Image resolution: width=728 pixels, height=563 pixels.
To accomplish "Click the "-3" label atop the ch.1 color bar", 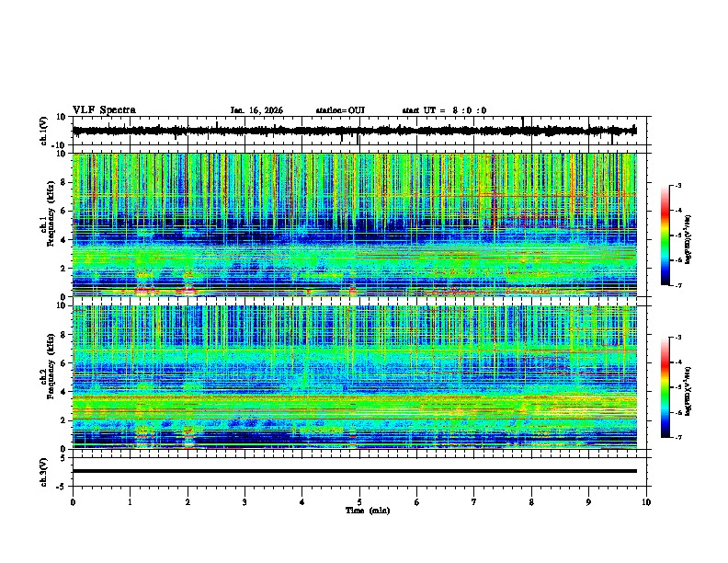I will click(677, 185).
